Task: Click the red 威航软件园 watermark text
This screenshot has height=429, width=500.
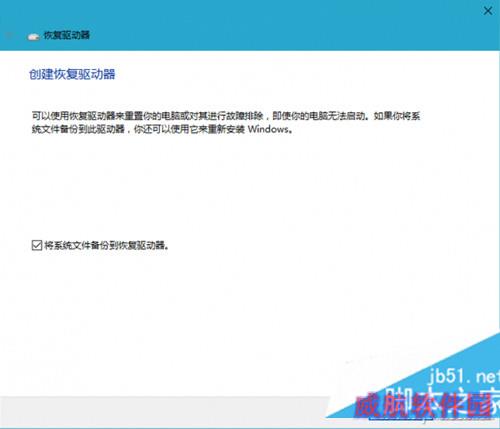Action: [x=424, y=405]
